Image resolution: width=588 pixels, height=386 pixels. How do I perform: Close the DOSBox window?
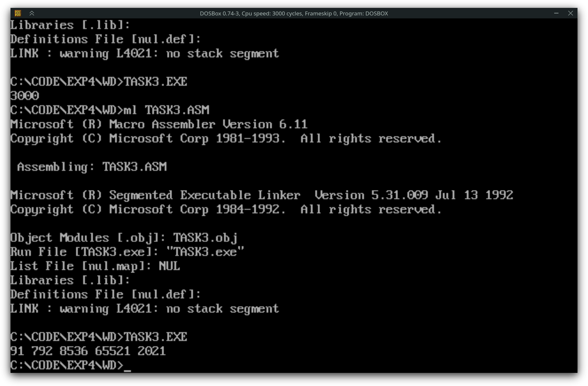(571, 13)
